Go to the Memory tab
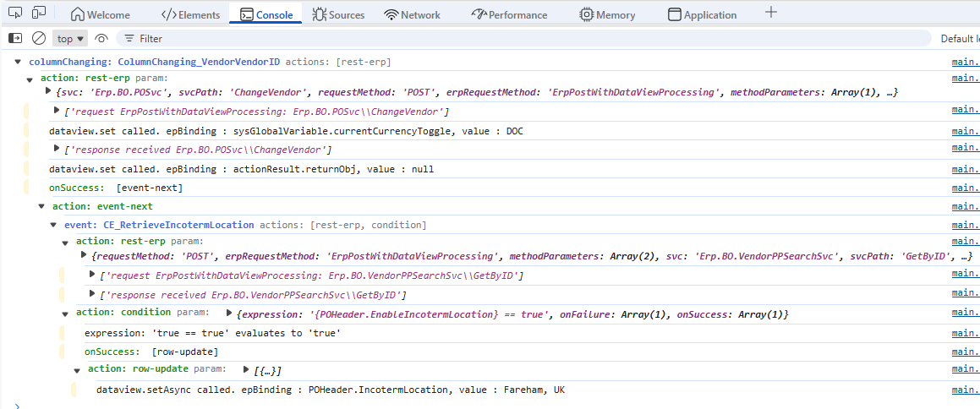This screenshot has width=980, height=409. (607, 14)
